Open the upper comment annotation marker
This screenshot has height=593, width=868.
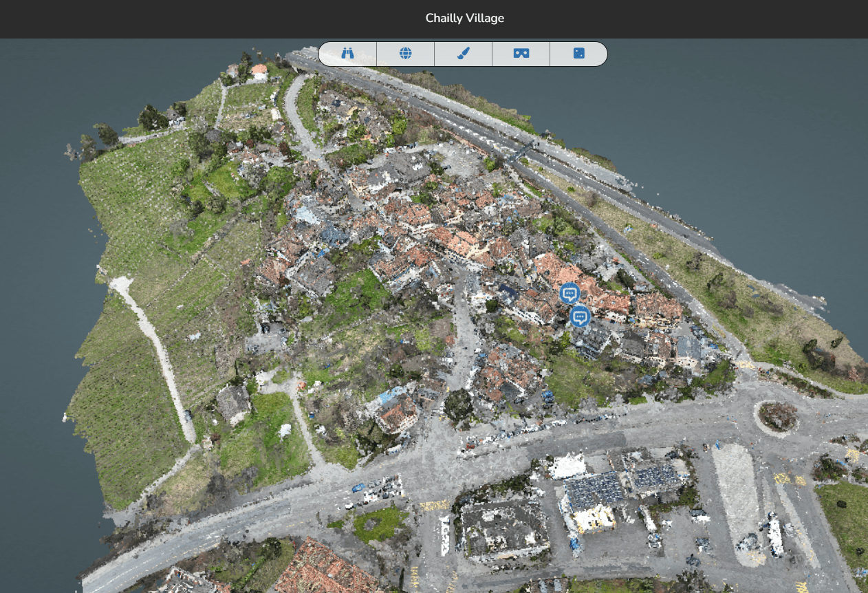[569, 294]
